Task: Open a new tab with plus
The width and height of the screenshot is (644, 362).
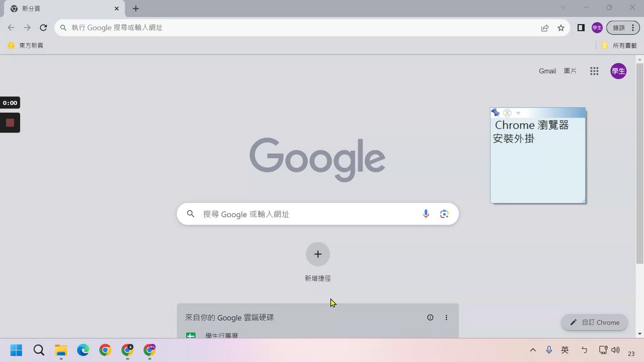Action: tap(136, 9)
